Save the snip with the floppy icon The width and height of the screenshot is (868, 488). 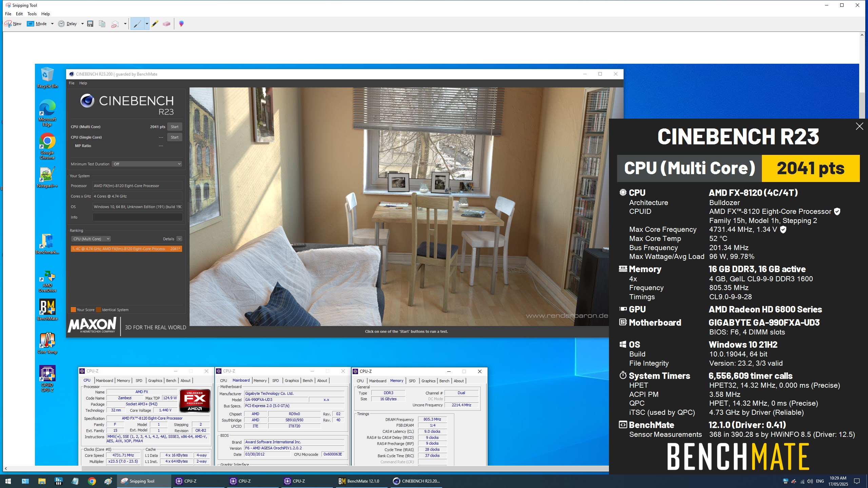[90, 24]
